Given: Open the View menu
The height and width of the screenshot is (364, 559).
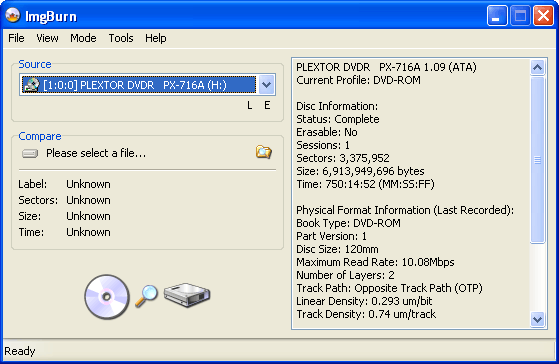Looking at the screenshot, I should [47, 38].
